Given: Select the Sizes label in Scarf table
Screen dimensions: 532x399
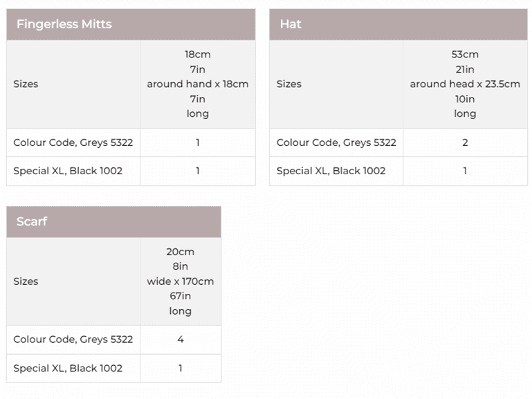Looking at the screenshot, I should click(x=26, y=281).
